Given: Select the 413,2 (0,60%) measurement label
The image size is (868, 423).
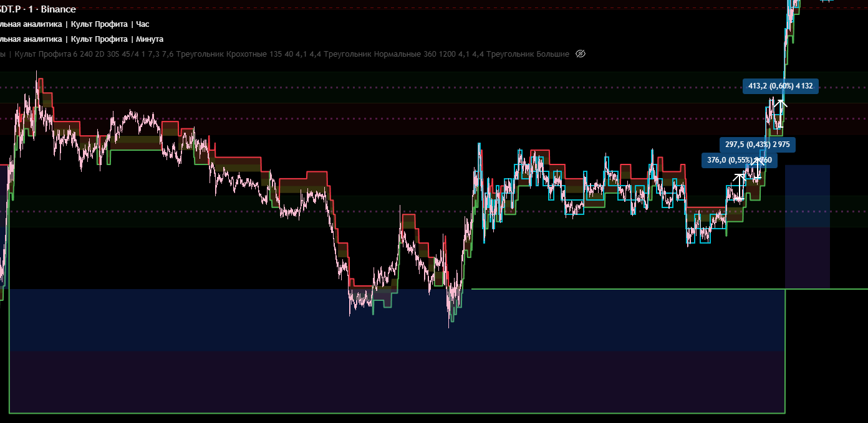Looking at the screenshot, I should click(x=780, y=86).
